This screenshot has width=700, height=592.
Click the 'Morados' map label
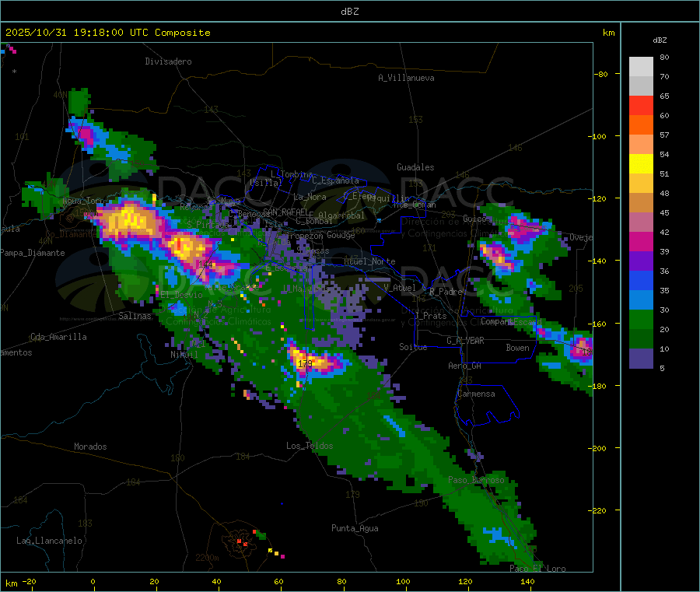click(x=90, y=447)
